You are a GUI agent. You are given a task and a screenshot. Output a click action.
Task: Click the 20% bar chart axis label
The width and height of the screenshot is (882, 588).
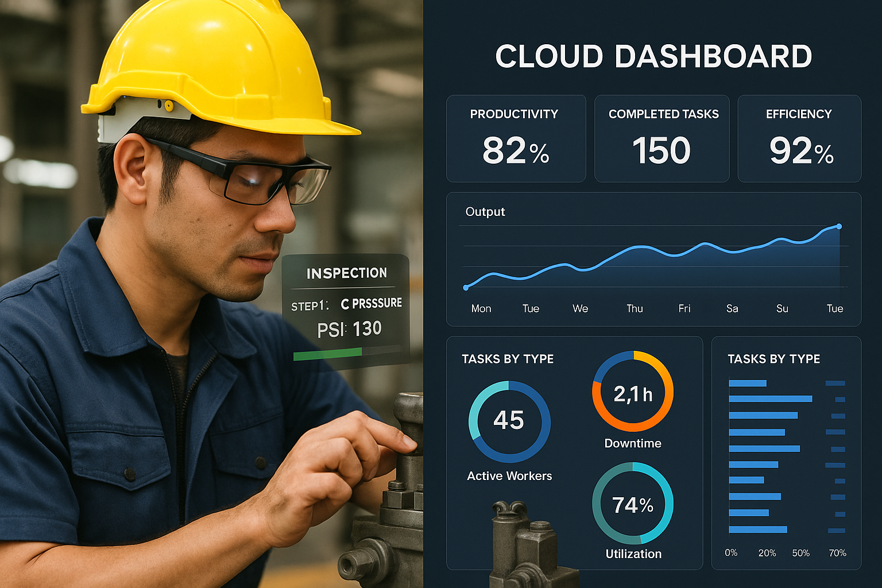tap(767, 553)
